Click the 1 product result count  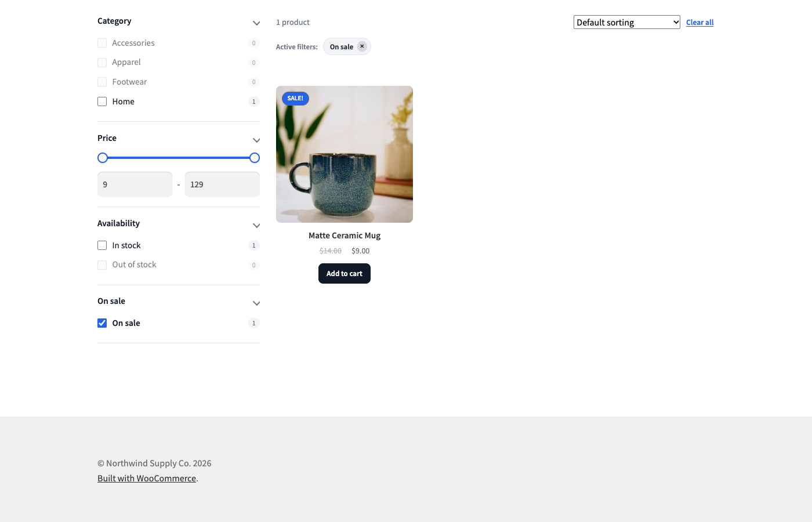[293, 22]
